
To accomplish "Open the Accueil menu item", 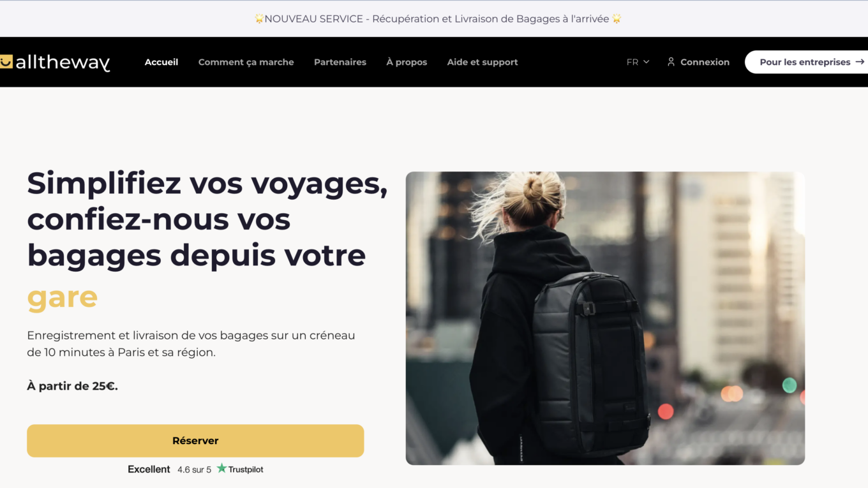I will [x=161, y=62].
